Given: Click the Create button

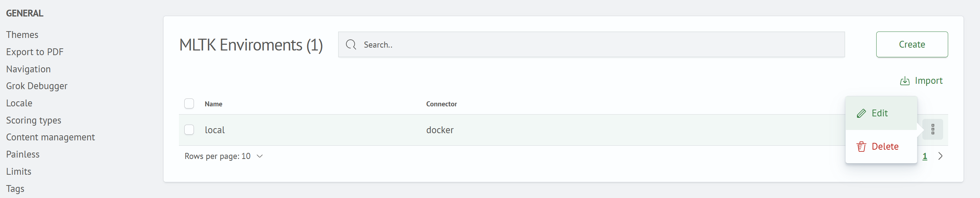Looking at the screenshot, I should pyautogui.click(x=912, y=44).
